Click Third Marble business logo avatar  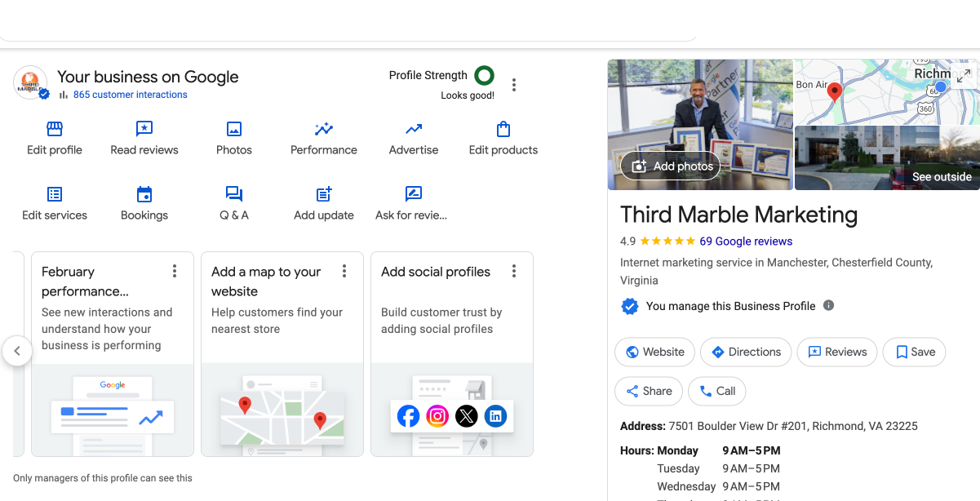pos(30,82)
